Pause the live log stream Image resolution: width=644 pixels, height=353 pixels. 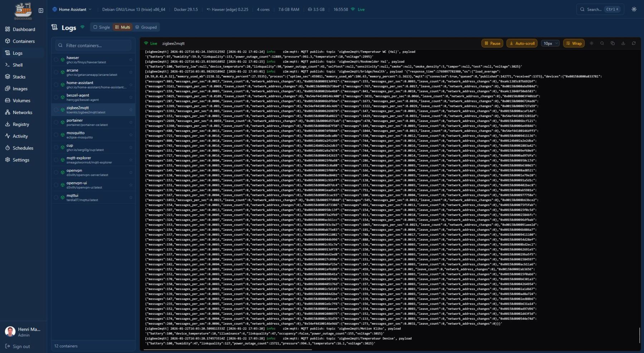tap(492, 43)
